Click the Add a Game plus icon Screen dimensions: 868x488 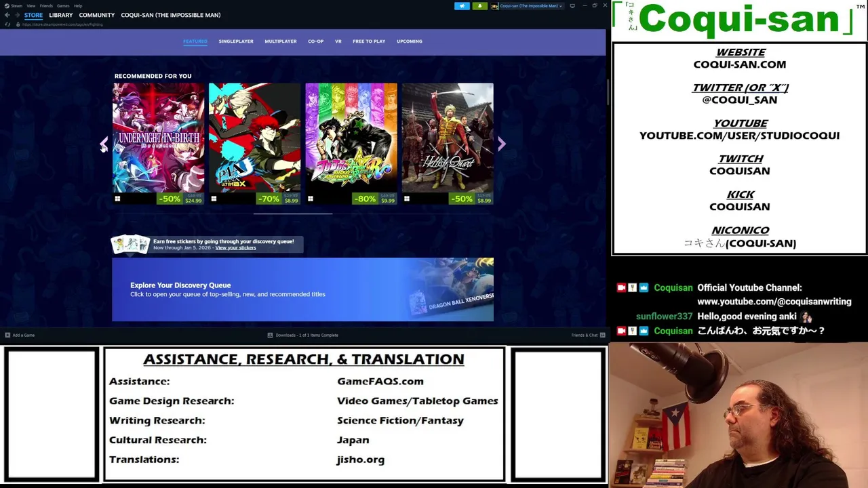(x=7, y=335)
